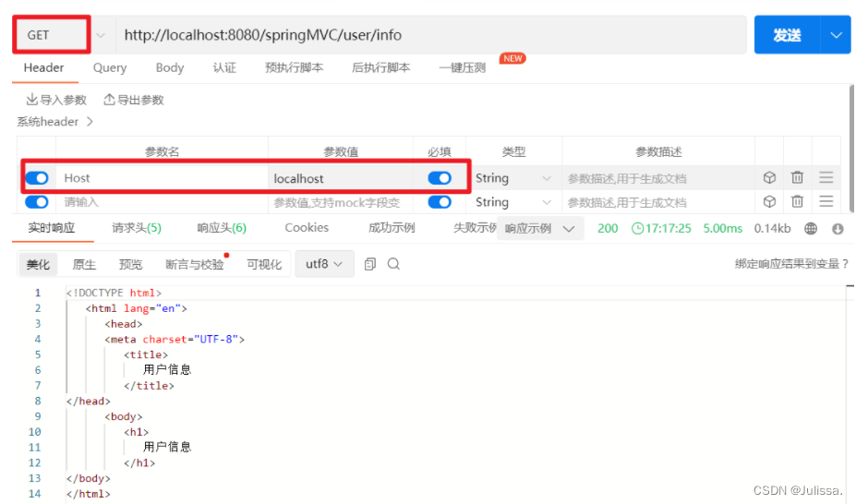
Task: Click the empty row parameter value field
Action: pos(340,202)
